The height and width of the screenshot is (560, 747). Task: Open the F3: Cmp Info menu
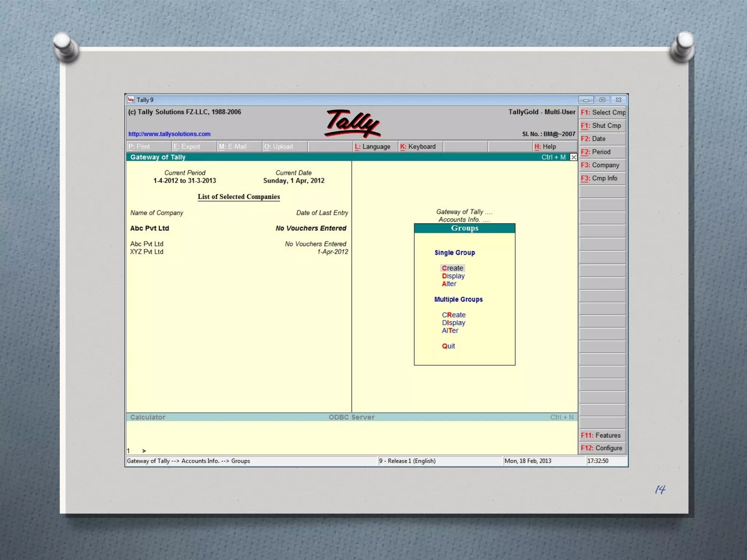[x=602, y=178]
